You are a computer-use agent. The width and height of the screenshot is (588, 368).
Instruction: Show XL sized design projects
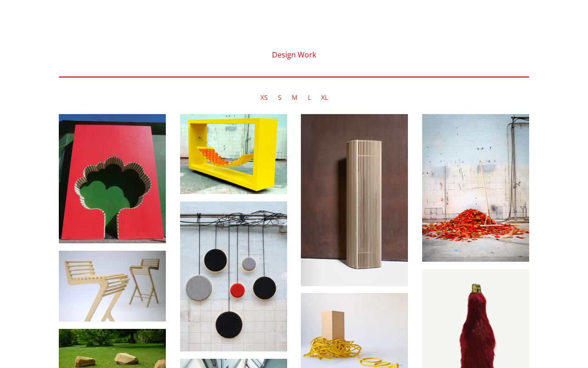pyautogui.click(x=324, y=98)
